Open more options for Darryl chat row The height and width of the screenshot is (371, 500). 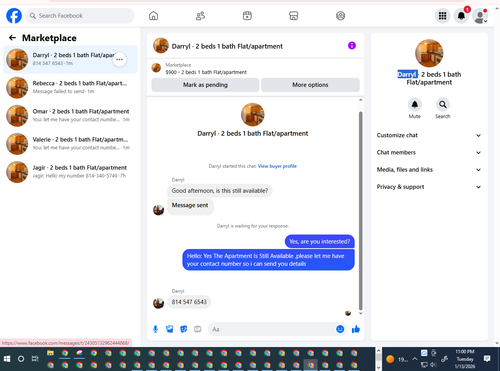(119, 60)
